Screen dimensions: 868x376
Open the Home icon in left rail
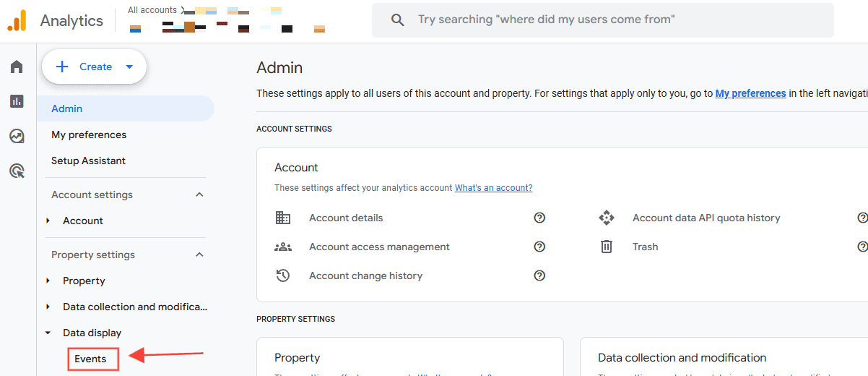pos(17,67)
